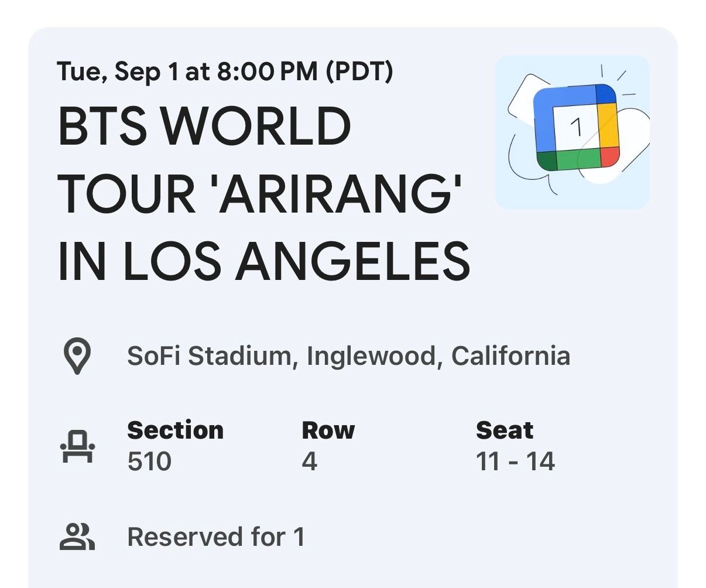706x588 pixels.
Task: Select the 'BTS WORLD' title line
Action: pyautogui.click(x=204, y=127)
